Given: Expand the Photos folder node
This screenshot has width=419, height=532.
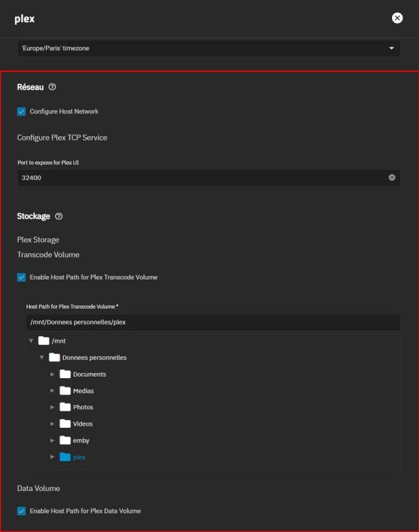Looking at the screenshot, I should tap(53, 407).
